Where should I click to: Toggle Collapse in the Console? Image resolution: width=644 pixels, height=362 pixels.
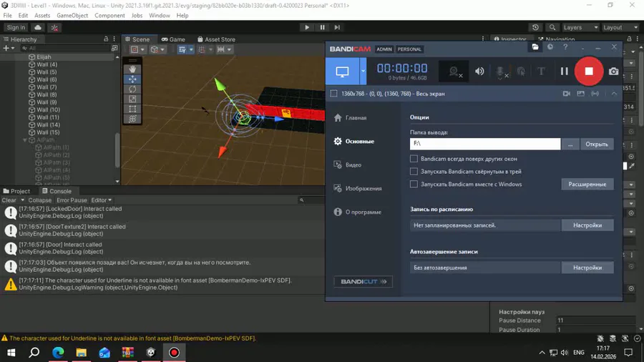coord(40,200)
